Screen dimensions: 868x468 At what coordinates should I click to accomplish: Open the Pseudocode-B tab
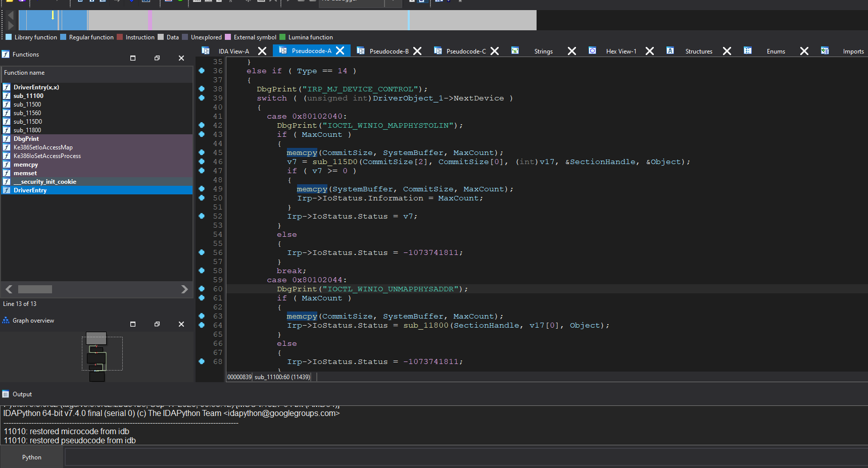pos(389,51)
